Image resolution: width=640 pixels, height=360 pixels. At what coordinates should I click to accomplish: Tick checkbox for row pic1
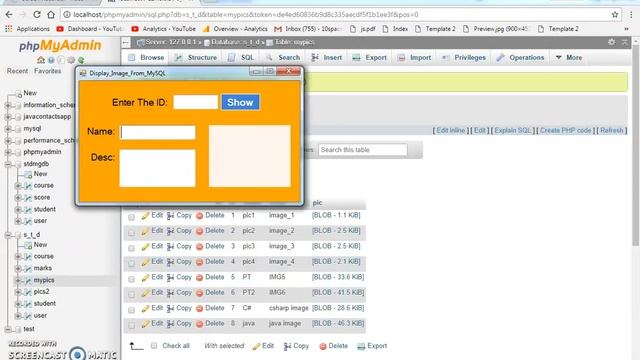pyautogui.click(x=131, y=217)
